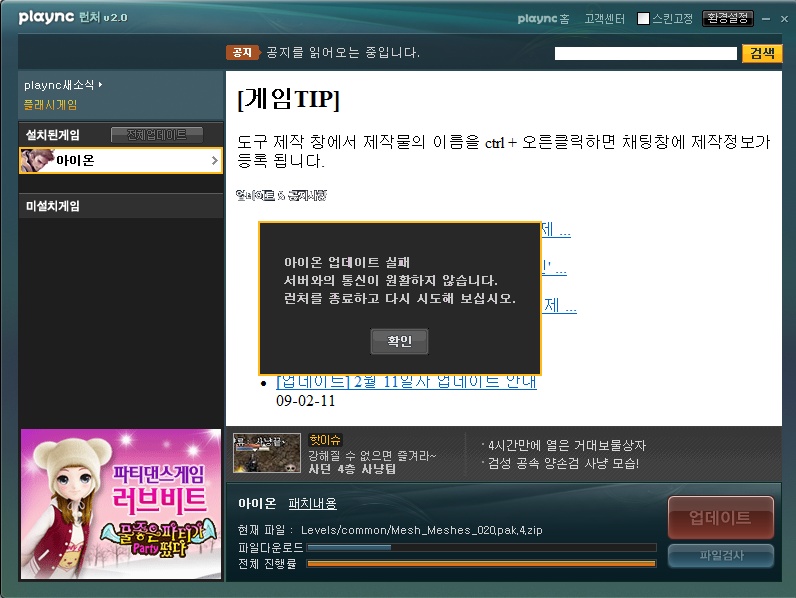Minimize the launcher window
This screenshot has width=796, height=598.
tap(766, 19)
